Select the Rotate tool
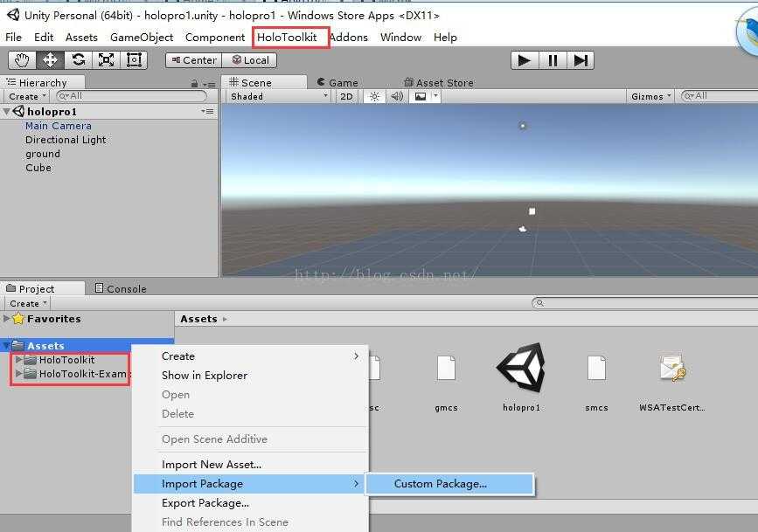The width and height of the screenshot is (758, 532). tap(79, 60)
